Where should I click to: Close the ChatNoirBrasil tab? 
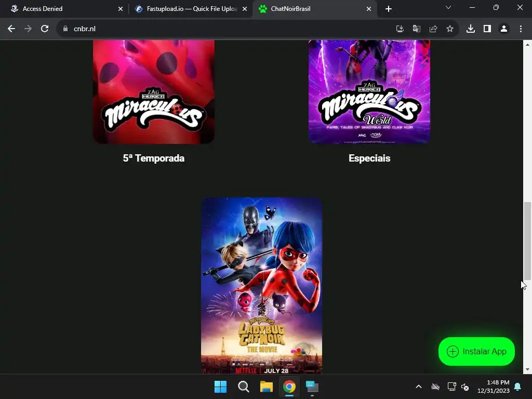pyautogui.click(x=369, y=9)
